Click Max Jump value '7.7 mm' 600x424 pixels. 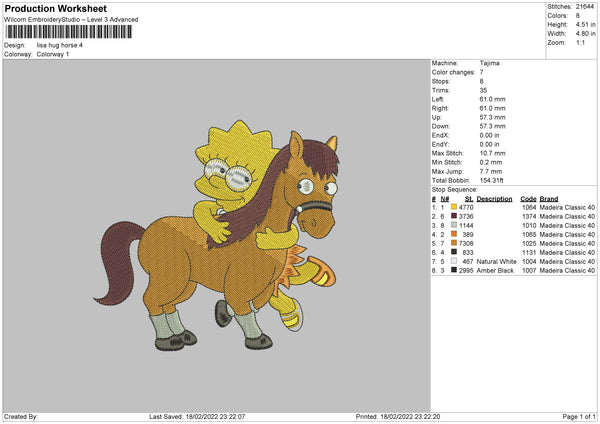[491, 171]
